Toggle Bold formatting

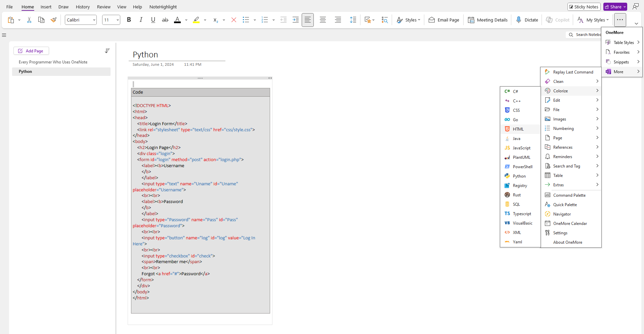click(129, 20)
